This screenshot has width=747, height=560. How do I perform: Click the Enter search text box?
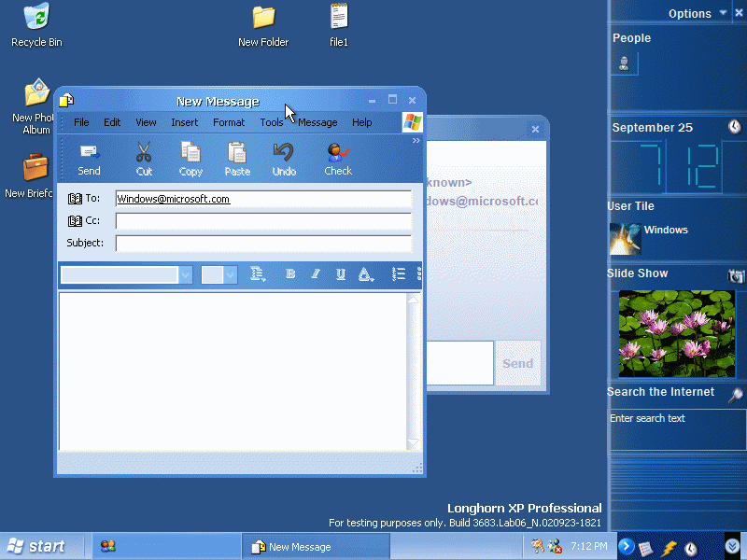pyautogui.click(x=678, y=429)
